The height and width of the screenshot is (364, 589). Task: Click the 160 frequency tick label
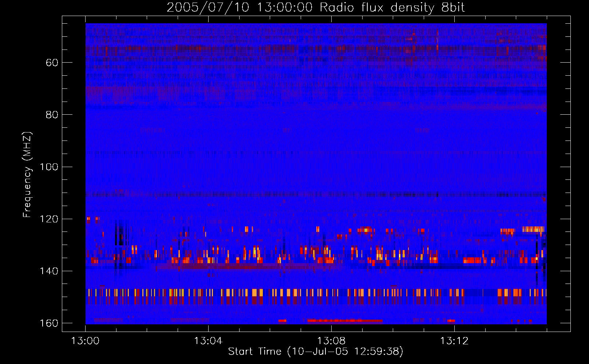tap(49, 323)
